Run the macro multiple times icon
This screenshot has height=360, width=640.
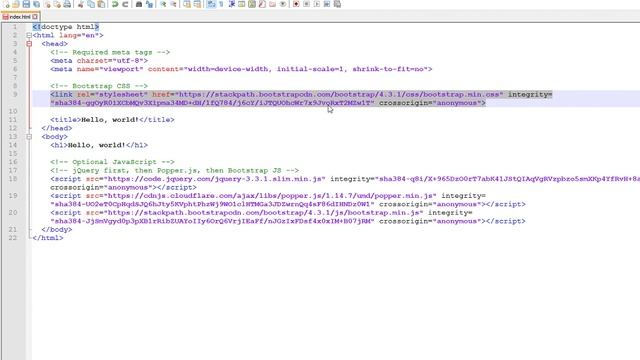[327, 4]
